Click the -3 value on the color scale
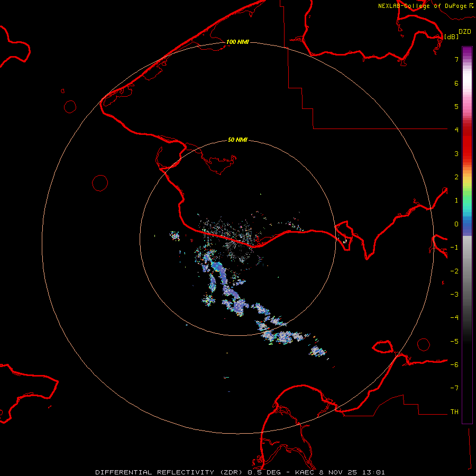The height and width of the screenshot is (476, 476). 454,295
